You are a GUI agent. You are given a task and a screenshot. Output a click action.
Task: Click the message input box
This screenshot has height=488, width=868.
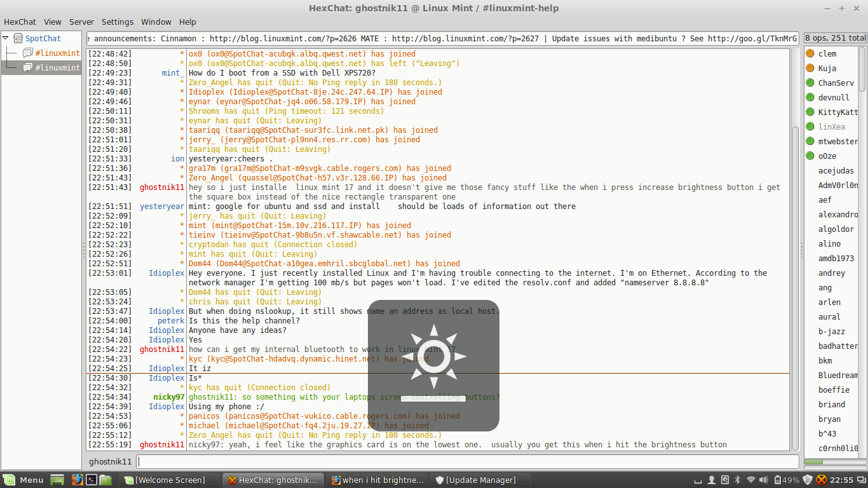point(468,462)
